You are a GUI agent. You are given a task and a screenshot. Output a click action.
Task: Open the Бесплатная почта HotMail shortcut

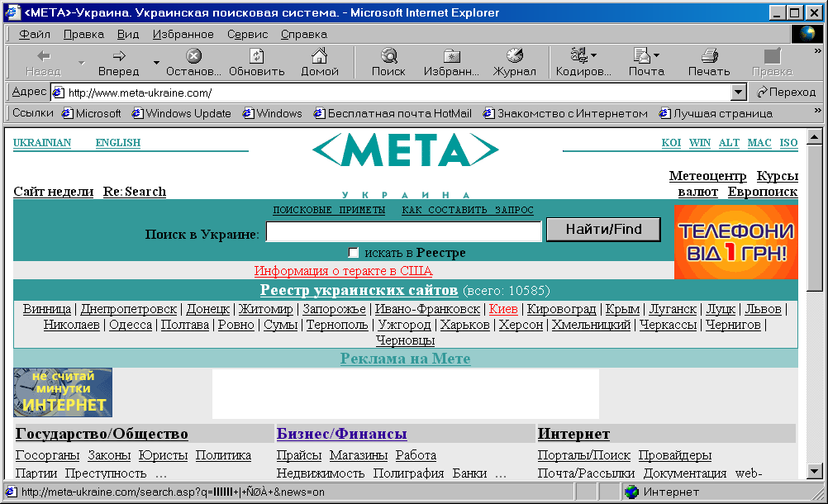point(393,113)
